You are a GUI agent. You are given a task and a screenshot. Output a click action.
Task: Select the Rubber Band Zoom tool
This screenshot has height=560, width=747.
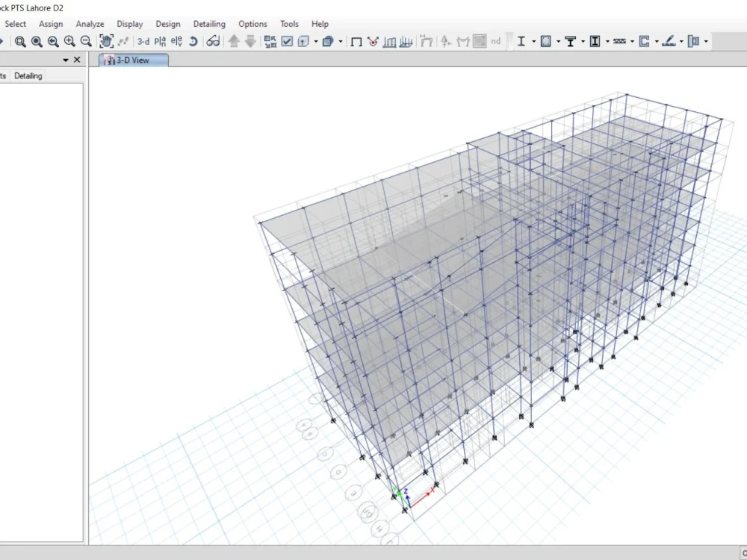coord(21,41)
